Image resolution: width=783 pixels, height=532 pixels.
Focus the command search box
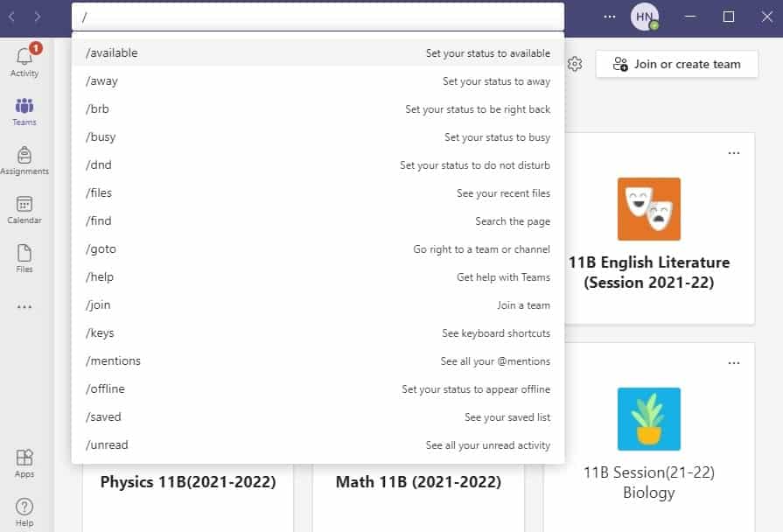click(x=318, y=17)
